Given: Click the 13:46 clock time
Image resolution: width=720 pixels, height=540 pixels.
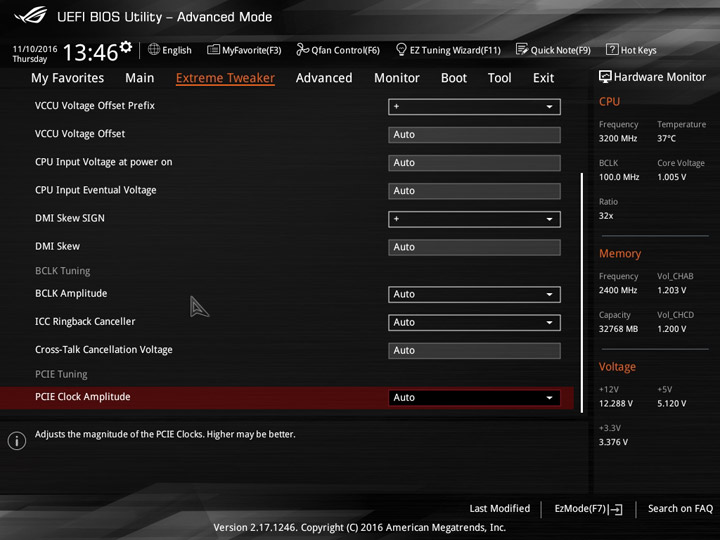Looking at the screenshot, I should click(x=90, y=52).
